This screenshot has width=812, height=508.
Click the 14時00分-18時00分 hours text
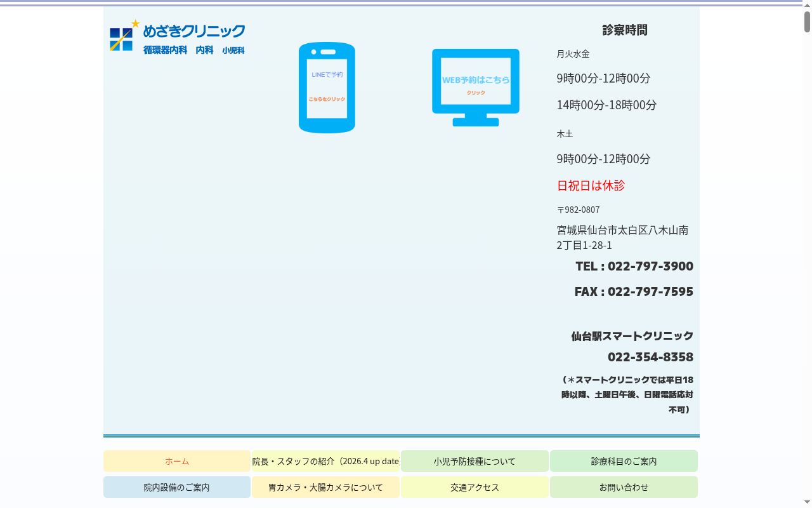click(606, 105)
